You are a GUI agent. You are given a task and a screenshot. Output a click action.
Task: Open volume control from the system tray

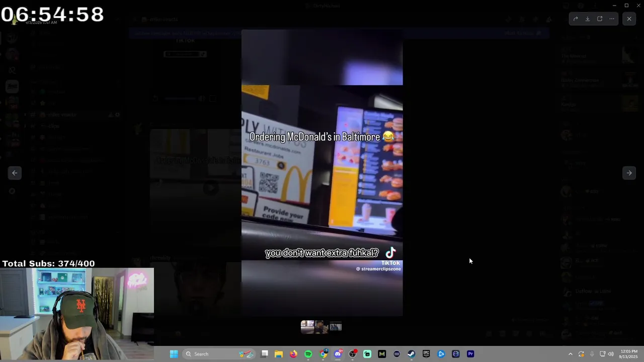[x=611, y=354]
